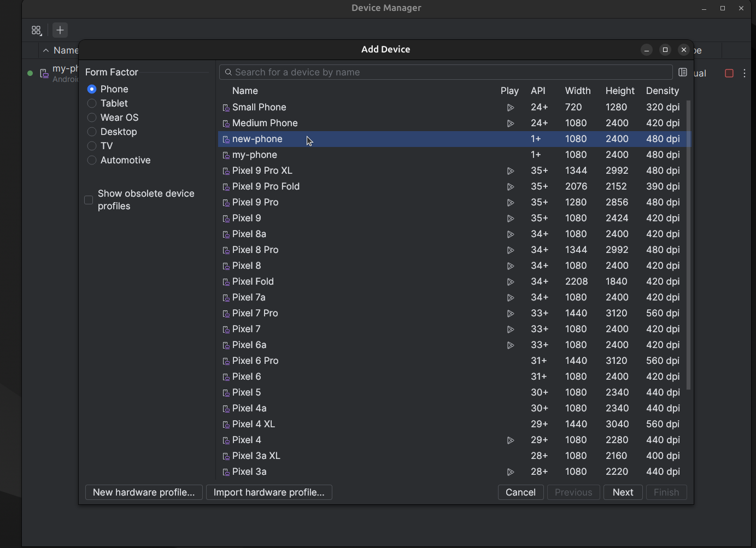This screenshot has width=756, height=548.
Task: Select the Tablet form factor
Action: 92,103
